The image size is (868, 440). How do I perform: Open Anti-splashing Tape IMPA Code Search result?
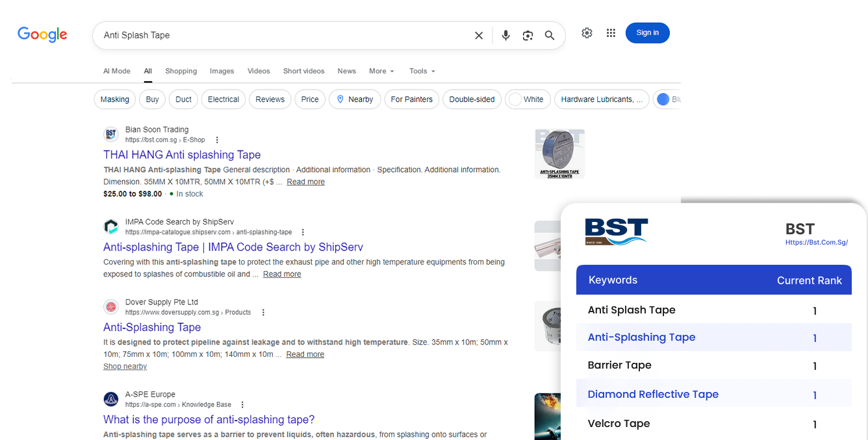click(x=233, y=247)
